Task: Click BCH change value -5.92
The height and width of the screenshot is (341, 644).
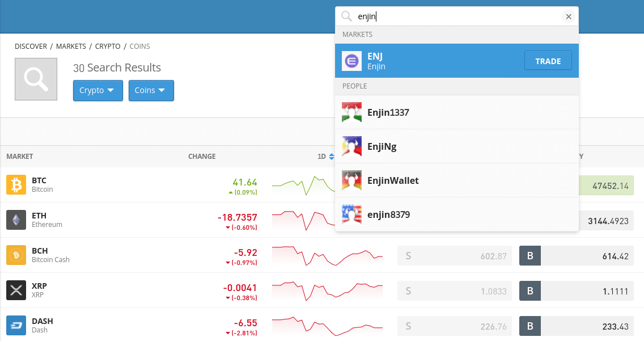Action: pos(245,252)
